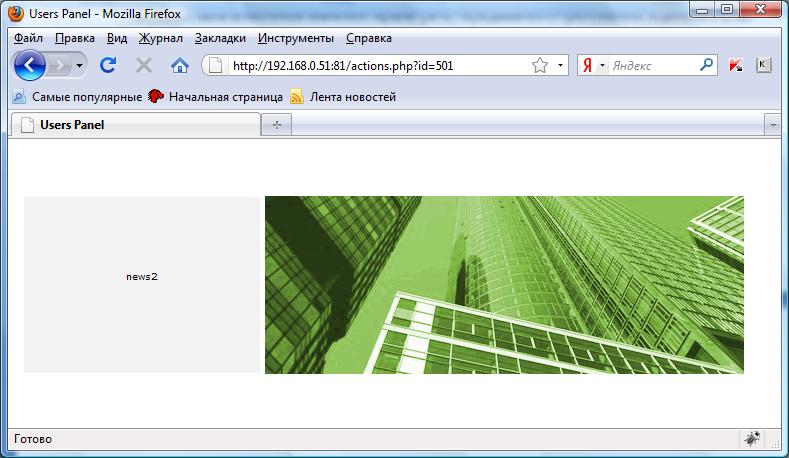Click the forward navigation arrow
This screenshot has height=458, width=789.
tap(60, 65)
